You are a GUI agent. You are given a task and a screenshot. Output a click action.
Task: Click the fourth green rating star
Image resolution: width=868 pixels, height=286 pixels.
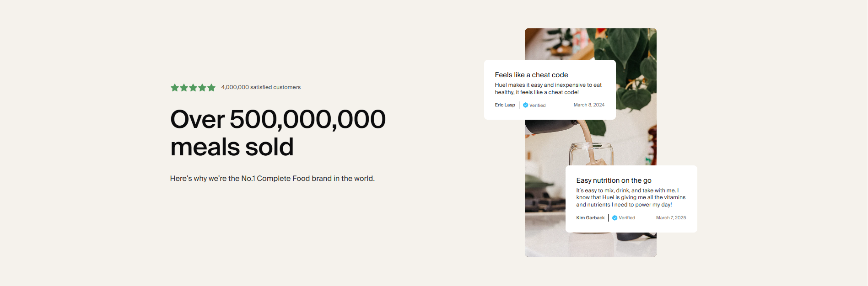(x=202, y=88)
